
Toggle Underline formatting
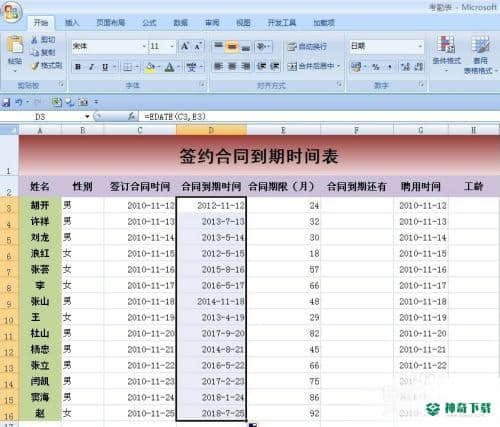click(105, 67)
